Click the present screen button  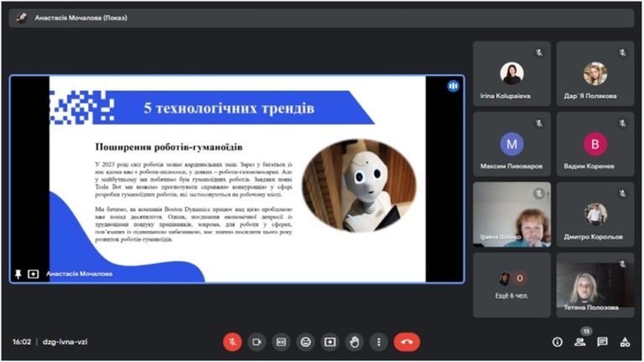tap(330, 342)
